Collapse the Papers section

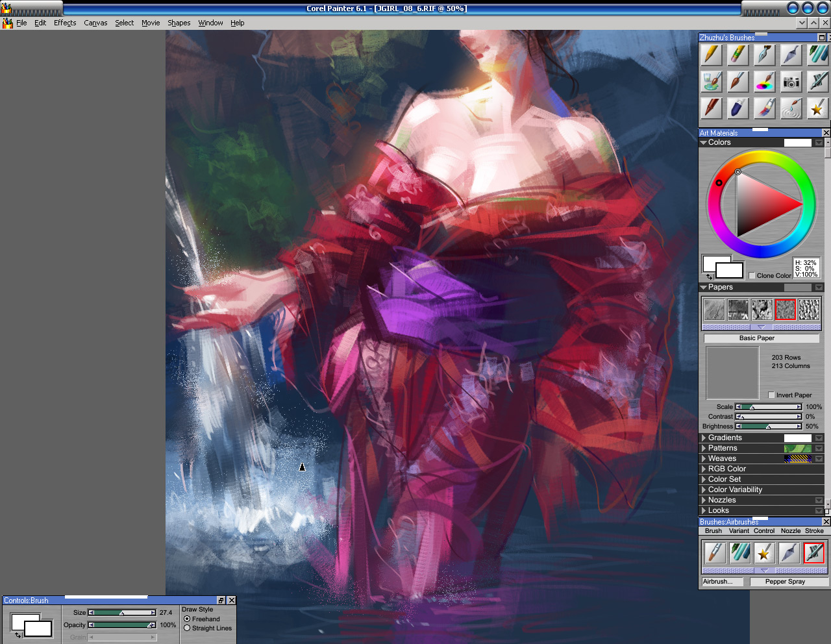[704, 288]
